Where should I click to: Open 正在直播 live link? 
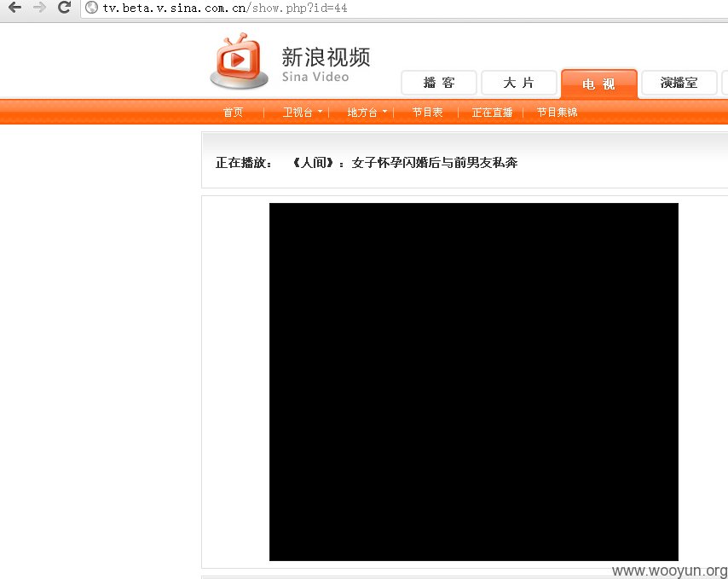pyautogui.click(x=492, y=113)
